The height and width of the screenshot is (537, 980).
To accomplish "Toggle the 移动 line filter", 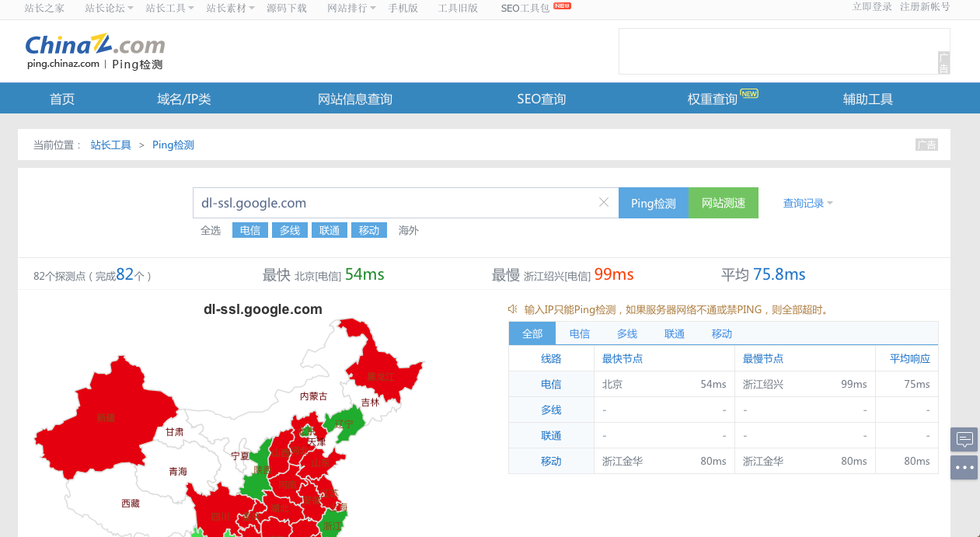I will pyautogui.click(x=369, y=231).
